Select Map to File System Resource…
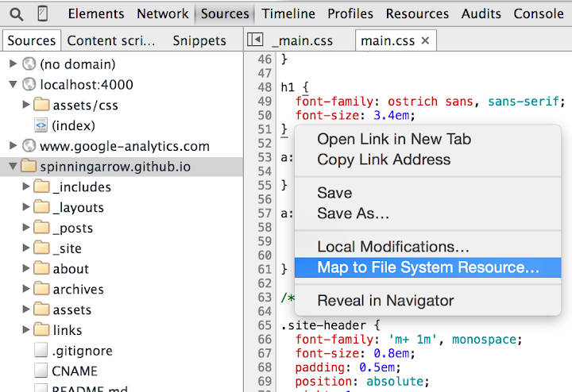The image size is (572, 392). click(x=427, y=267)
